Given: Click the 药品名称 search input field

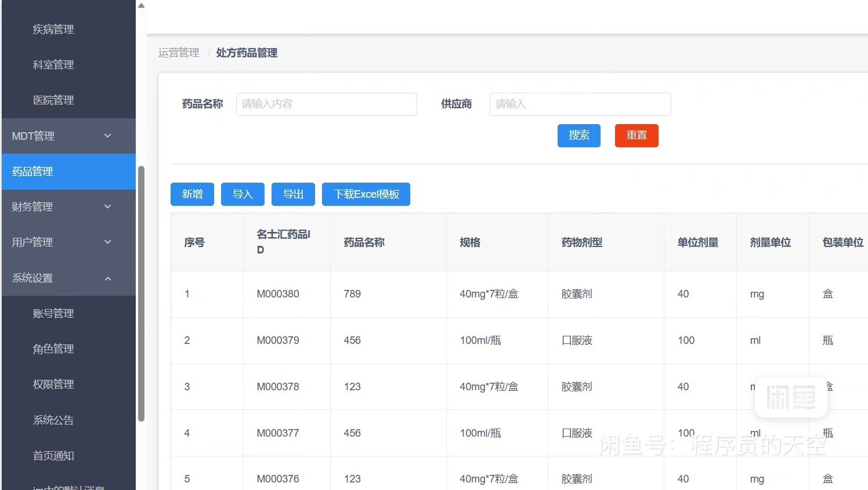Looking at the screenshot, I should pos(326,104).
